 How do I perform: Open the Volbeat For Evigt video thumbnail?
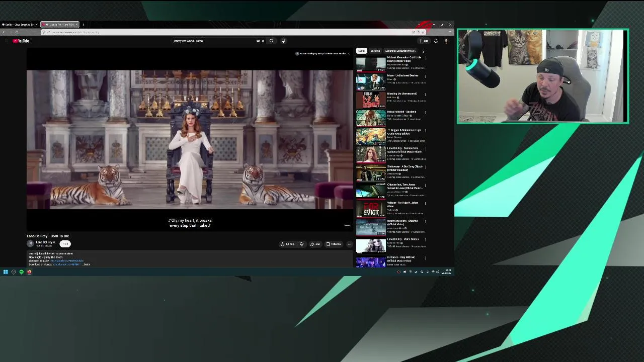[x=371, y=209]
